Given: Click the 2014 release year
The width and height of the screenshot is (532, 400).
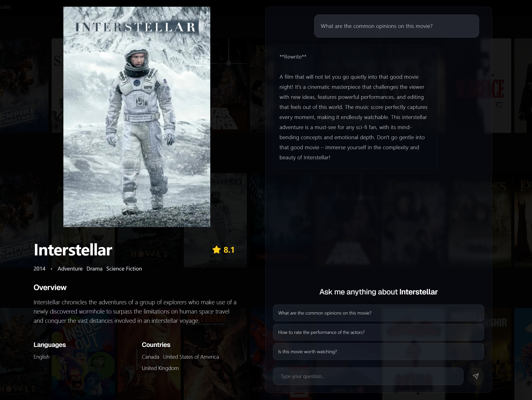Looking at the screenshot, I should point(39,269).
